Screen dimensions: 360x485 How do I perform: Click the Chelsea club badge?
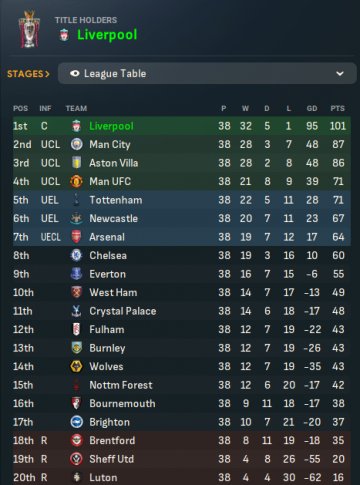pyautogui.click(x=76, y=255)
